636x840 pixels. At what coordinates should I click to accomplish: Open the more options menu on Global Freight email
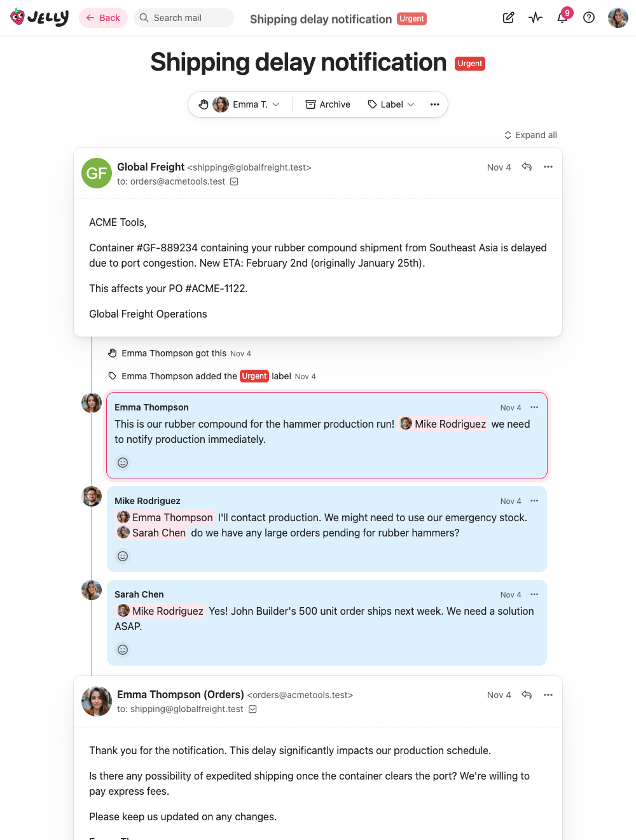[548, 167]
